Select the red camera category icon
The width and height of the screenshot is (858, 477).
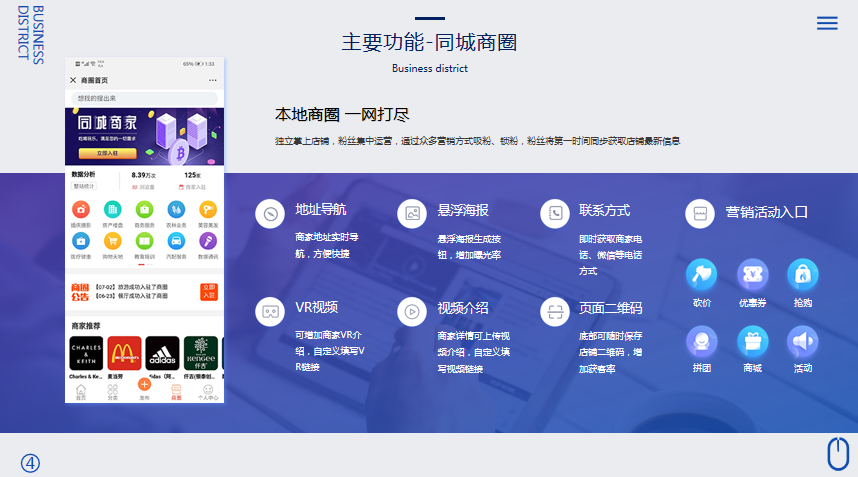pos(81,210)
